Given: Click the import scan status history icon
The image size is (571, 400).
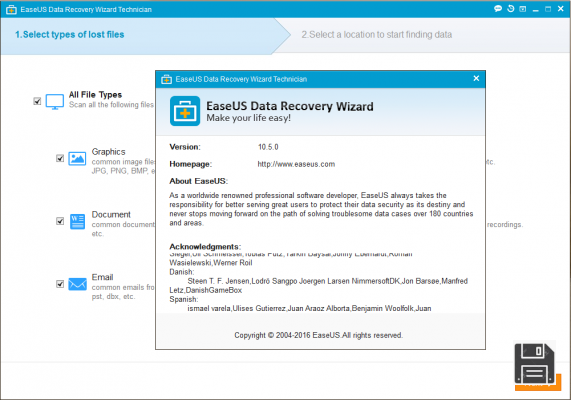Looking at the screenshot, I should click(511, 9).
